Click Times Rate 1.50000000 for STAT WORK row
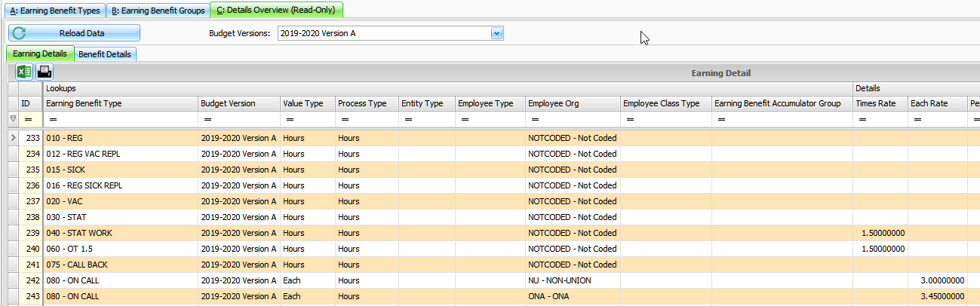Screen dimensions: 980x306 (x=880, y=233)
